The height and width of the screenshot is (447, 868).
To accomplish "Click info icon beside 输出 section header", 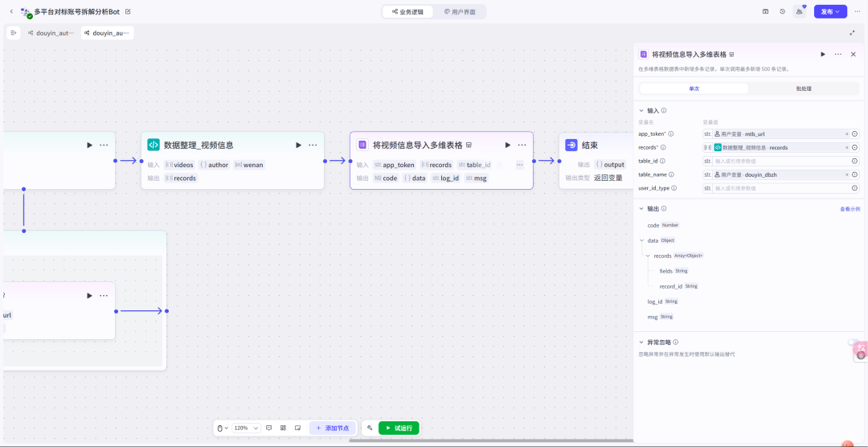I will coord(664,209).
